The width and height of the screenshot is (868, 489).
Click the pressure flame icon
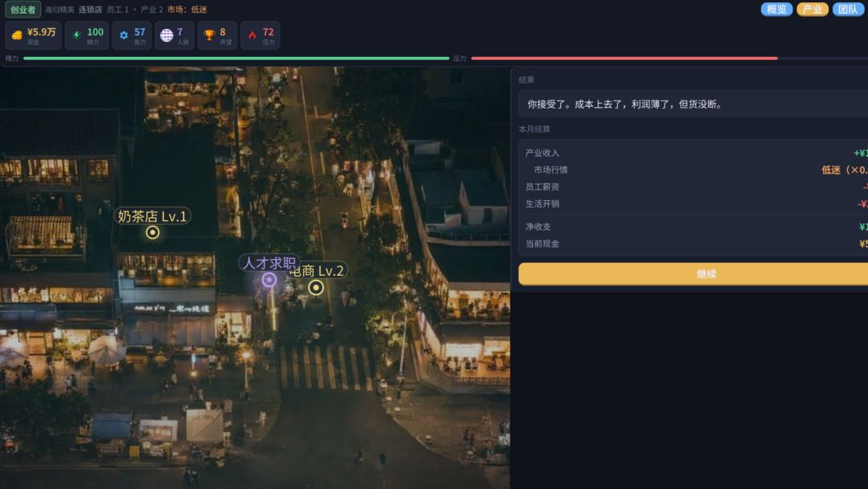252,35
